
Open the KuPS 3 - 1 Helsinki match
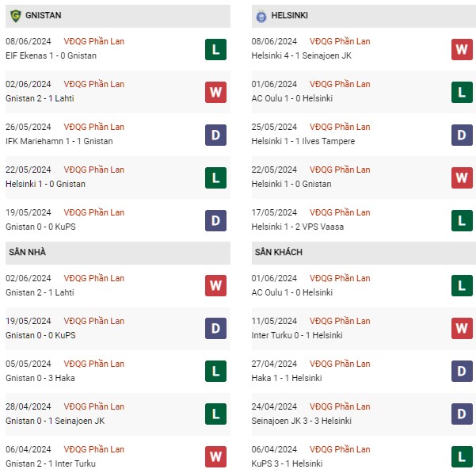[288, 463]
